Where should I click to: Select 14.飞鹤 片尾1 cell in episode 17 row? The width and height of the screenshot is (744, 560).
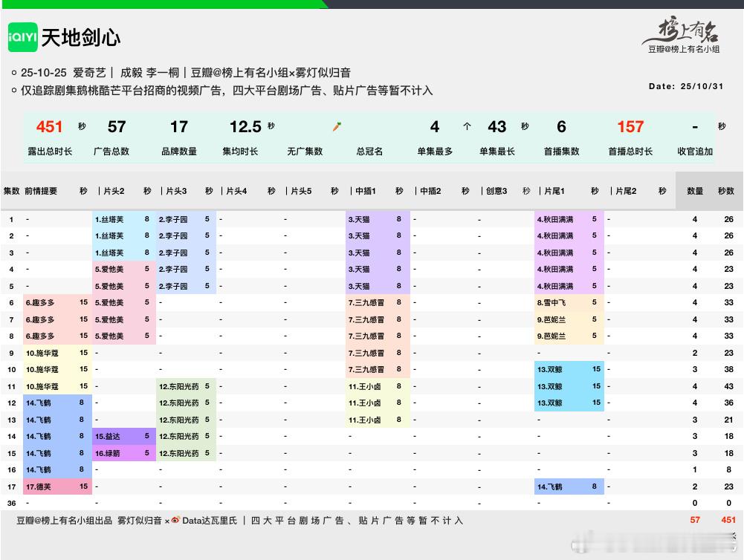pyautogui.click(x=569, y=486)
